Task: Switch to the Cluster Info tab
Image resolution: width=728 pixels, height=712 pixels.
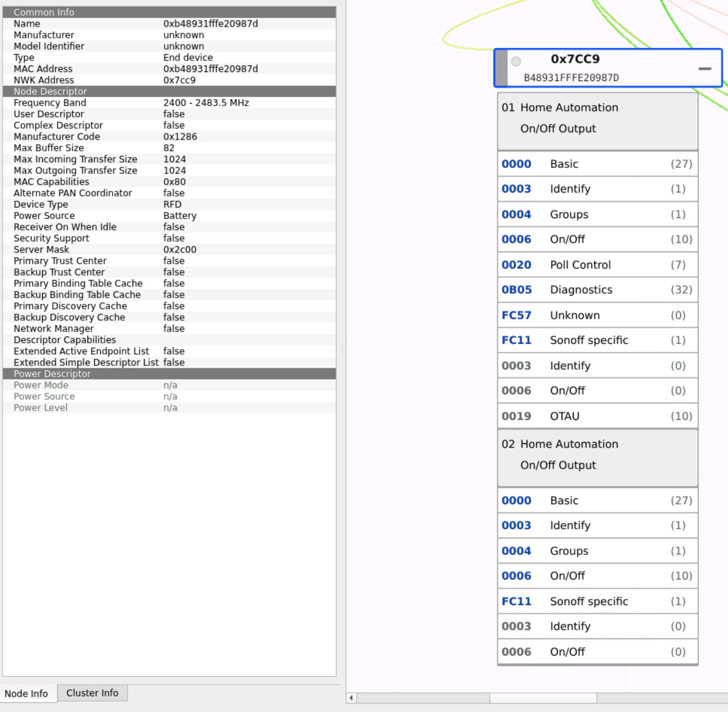Action: [x=92, y=693]
